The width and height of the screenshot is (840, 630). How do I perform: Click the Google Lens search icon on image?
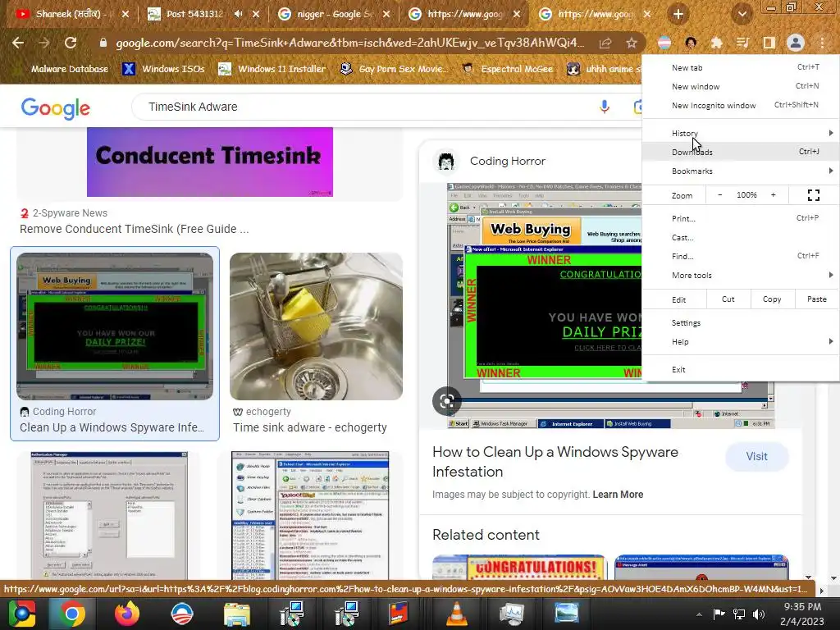[x=447, y=400]
